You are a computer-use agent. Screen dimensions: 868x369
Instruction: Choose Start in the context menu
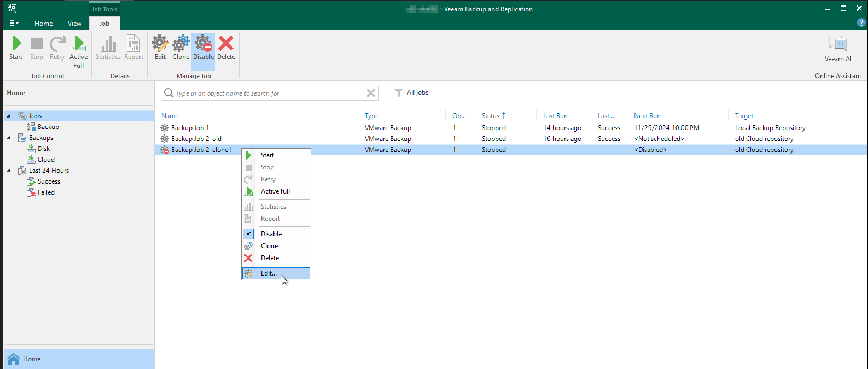(276, 155)
